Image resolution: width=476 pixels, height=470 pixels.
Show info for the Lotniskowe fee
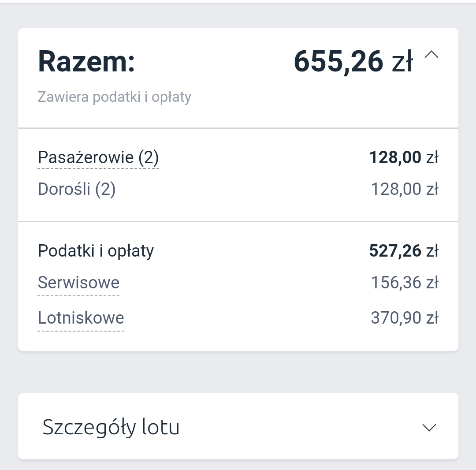click(81, 318)
